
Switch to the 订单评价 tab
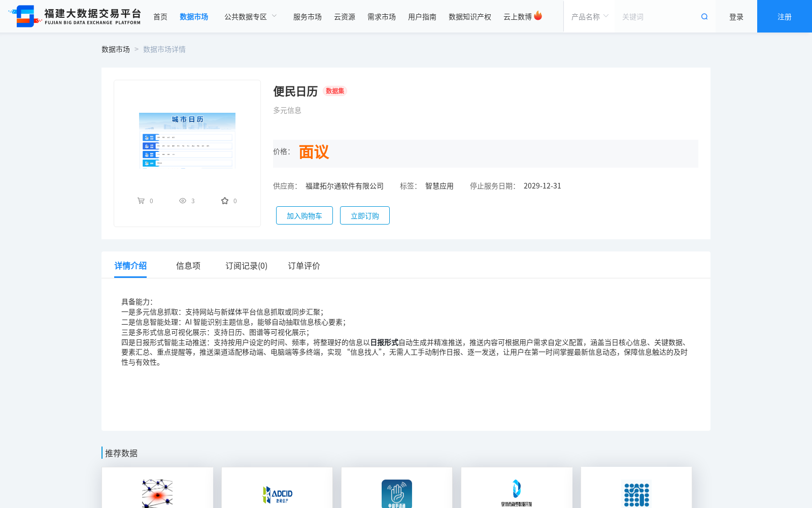pos(304,266)
